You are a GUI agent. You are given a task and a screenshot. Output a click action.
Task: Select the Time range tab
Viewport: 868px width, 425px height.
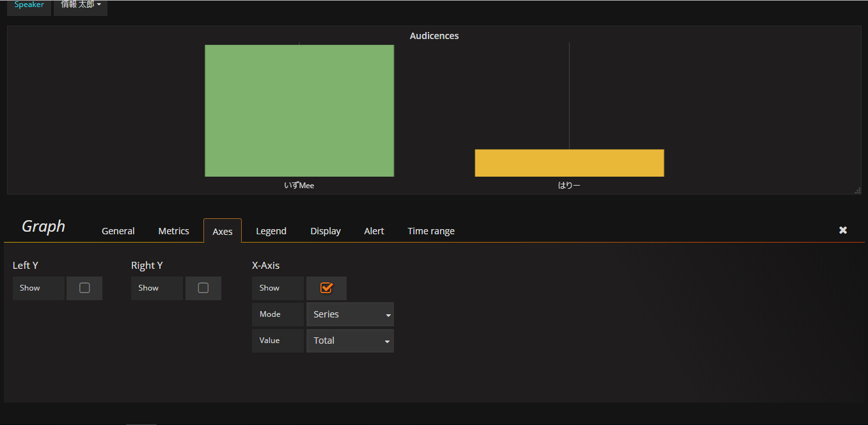[430, 231]
